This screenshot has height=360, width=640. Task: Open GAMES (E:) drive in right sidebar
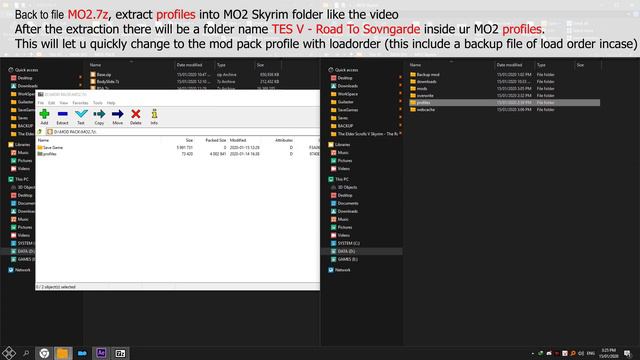click(344, 259)
